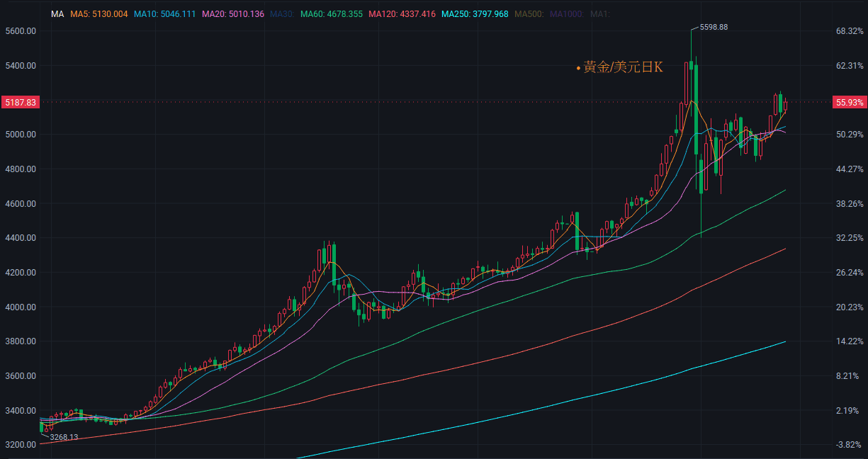Image resolution: width=868 pixels, height=459 pixels.
Task: Toggle the MA5 moving average legend
Action: click(x=98, y=14)
